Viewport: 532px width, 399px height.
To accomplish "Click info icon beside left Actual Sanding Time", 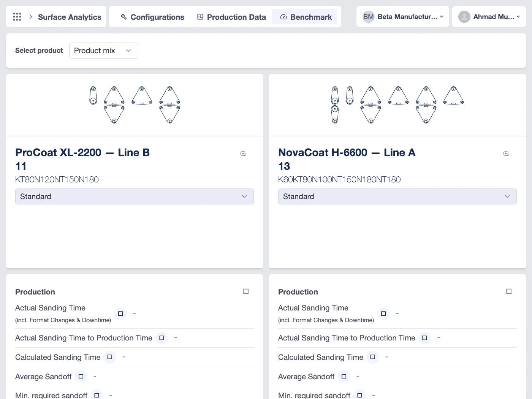I will click(120, 313).
